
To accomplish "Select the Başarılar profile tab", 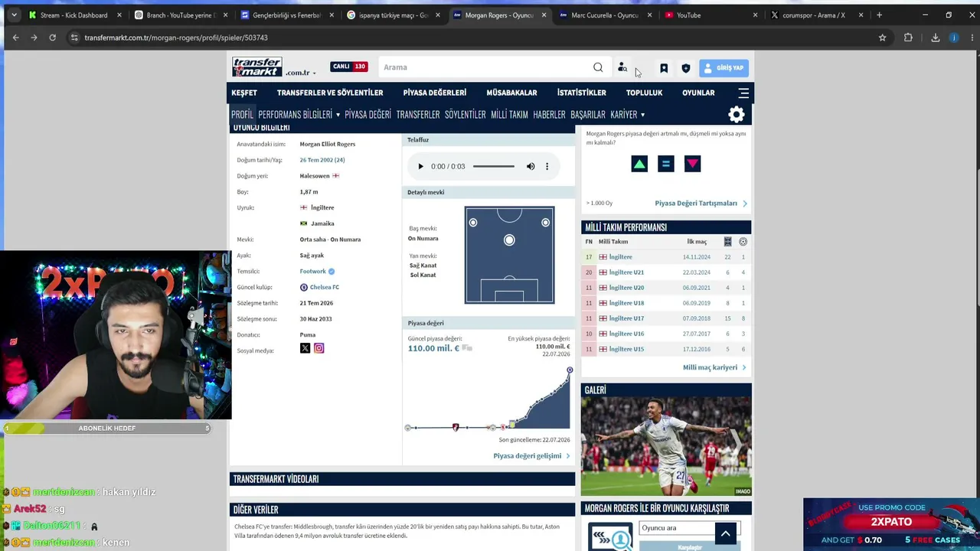I will pyautogui.click(x=588, y=115).
